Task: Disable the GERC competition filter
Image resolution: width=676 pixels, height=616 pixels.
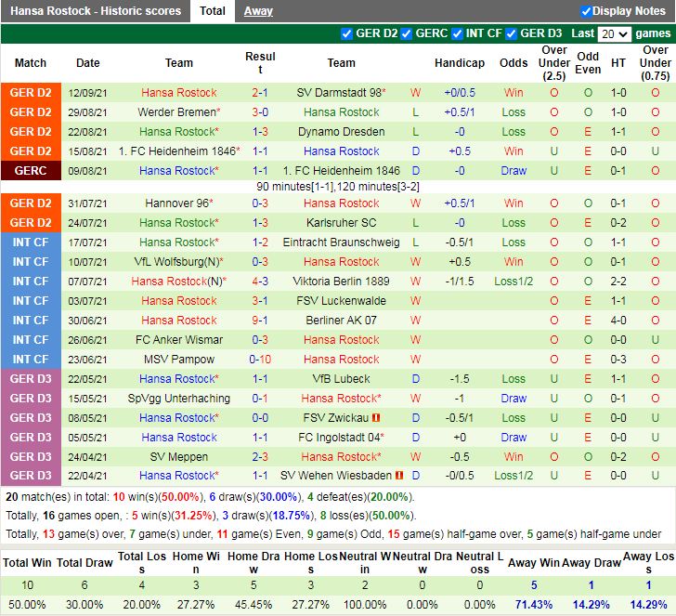Action: [x=407, y=33]
